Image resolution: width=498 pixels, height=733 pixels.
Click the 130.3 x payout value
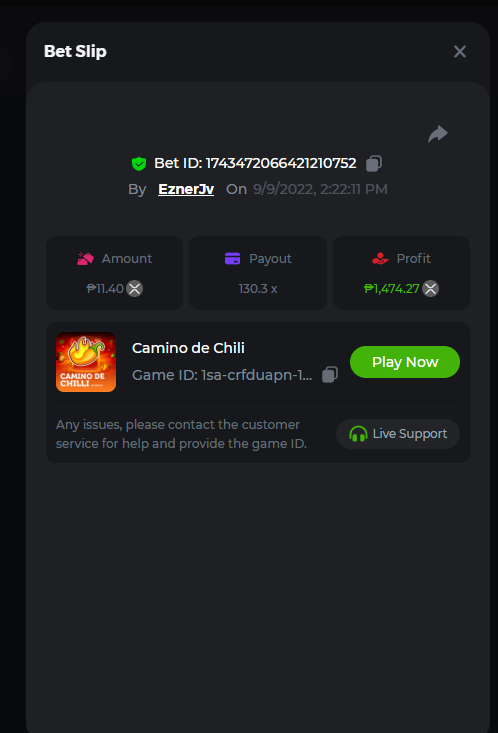(258, 288)
